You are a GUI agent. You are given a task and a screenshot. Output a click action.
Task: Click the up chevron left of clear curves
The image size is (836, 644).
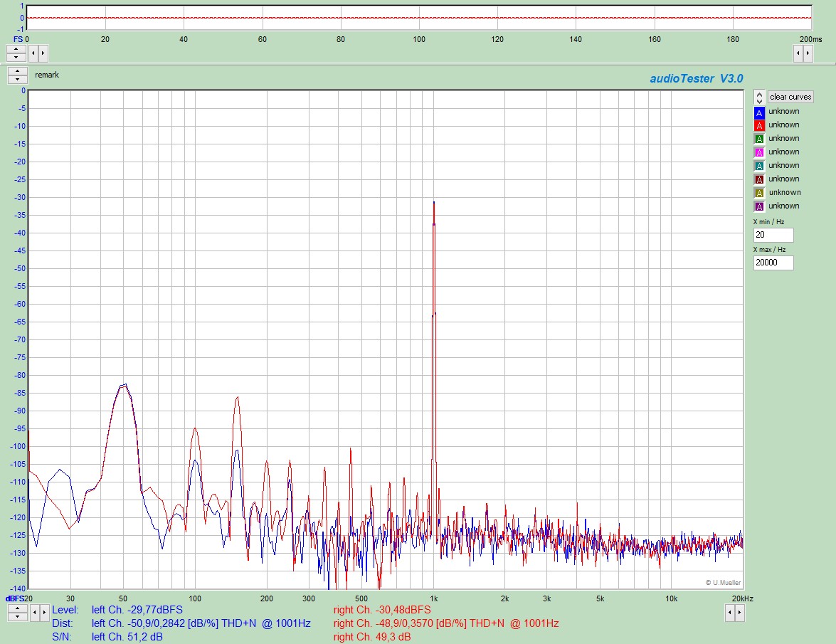(760, 94)
